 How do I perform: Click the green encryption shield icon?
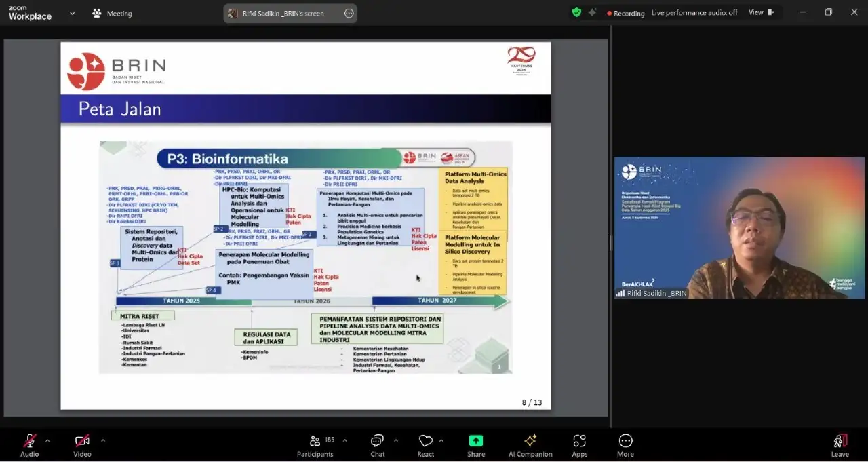coord(576,12)
